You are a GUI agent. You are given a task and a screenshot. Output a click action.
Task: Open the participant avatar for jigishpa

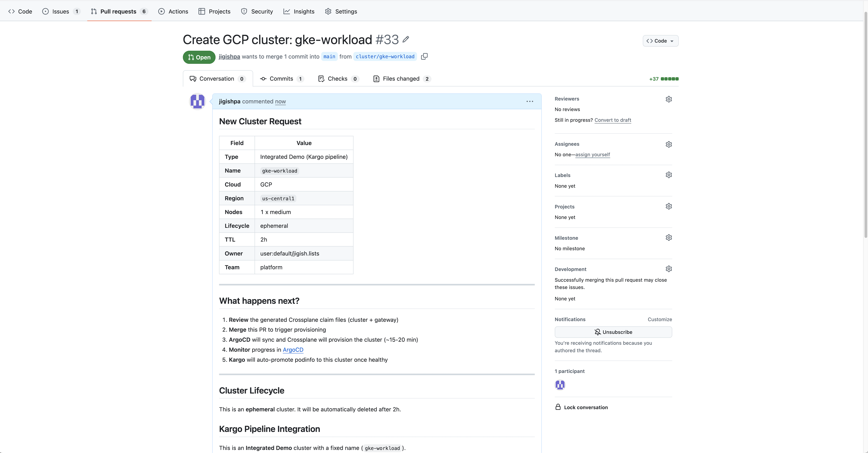coord(560,385)
